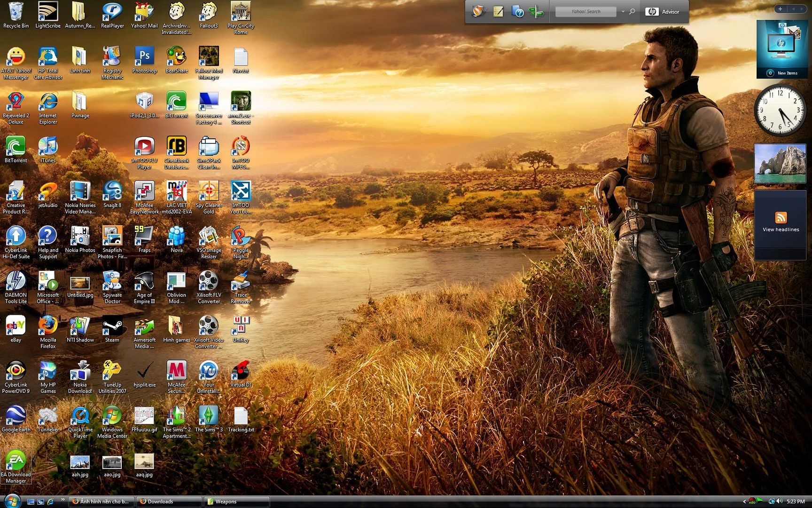Select the eBay desktop shortcut
812x508 pixels.
16,329
